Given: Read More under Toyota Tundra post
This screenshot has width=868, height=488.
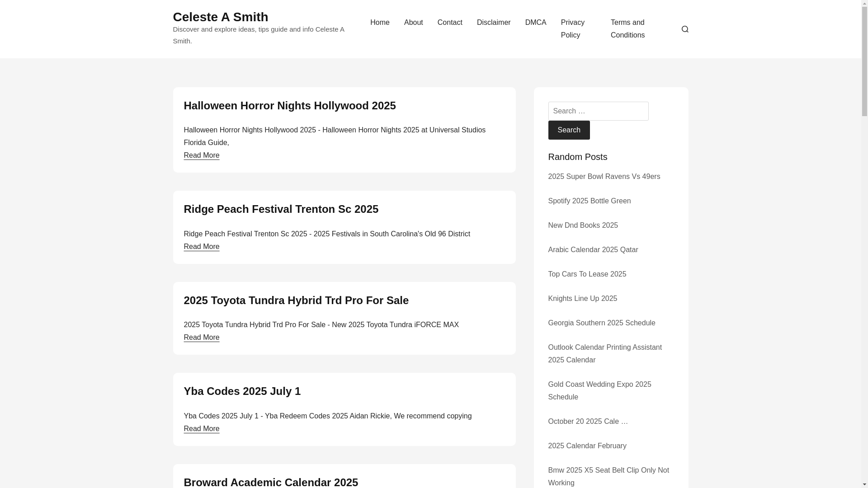Looking at the screenshot, I should [x=201, y=338].
